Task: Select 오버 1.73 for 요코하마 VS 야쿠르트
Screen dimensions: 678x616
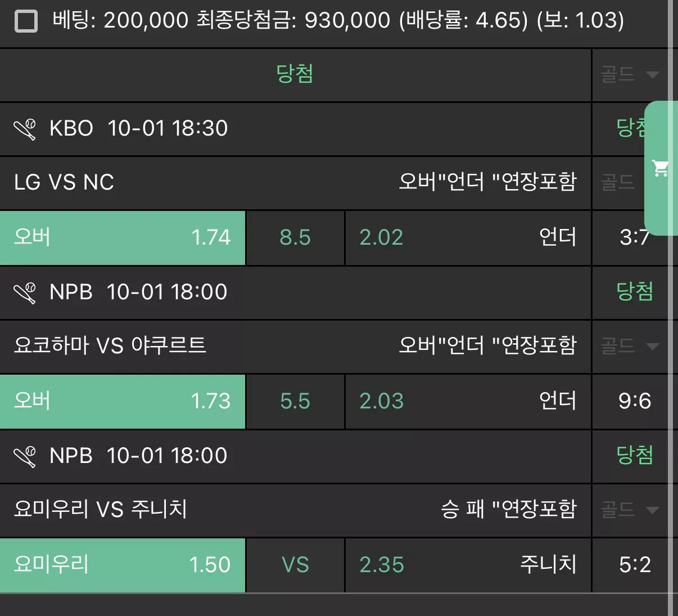Action: pos(123,401)
